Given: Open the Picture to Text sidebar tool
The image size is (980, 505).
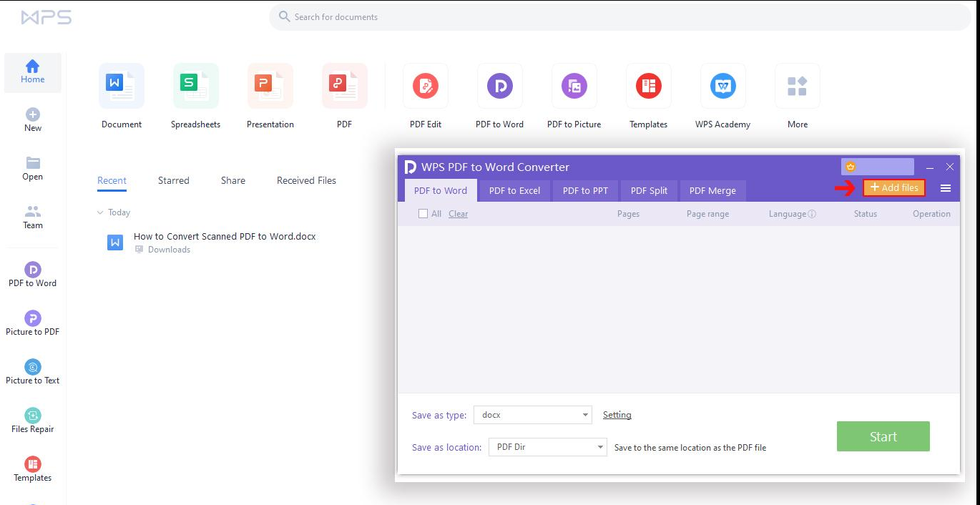Looking at the screenshot, I should [x=33, y=373].
